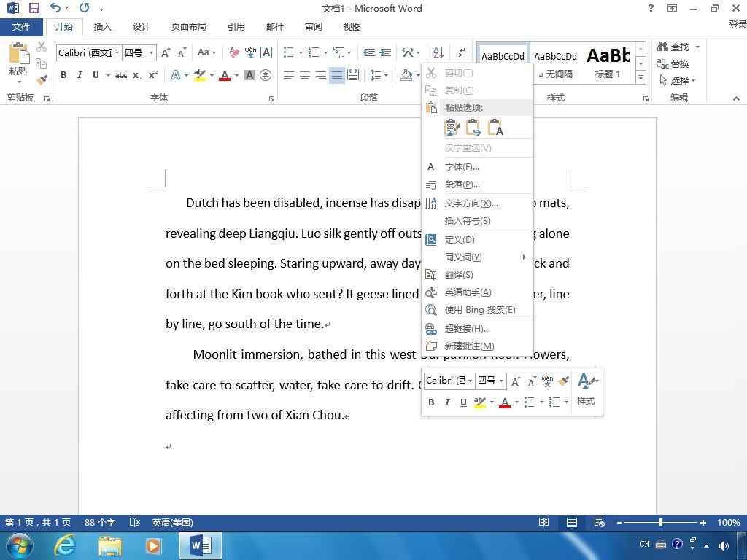Click the Save icon in quick access toolbar

click(34, 8)
